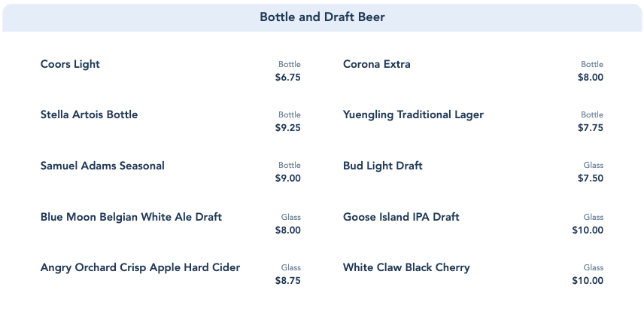Select the Bud Light Draft item
The height and width of the screenshot is (311, 644).
click(x=383, y=166)
